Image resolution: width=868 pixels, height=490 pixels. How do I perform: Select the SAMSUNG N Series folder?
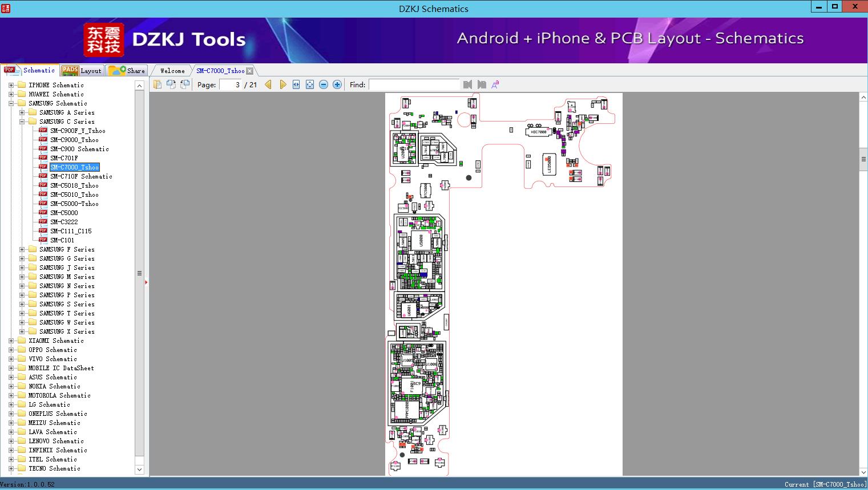tap(67, 286)
